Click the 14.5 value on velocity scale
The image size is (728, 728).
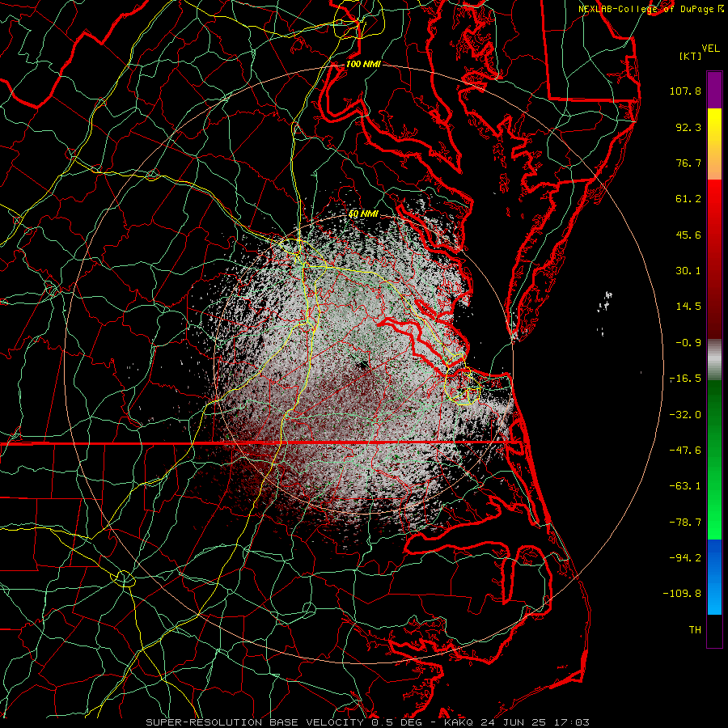point(688,307)
